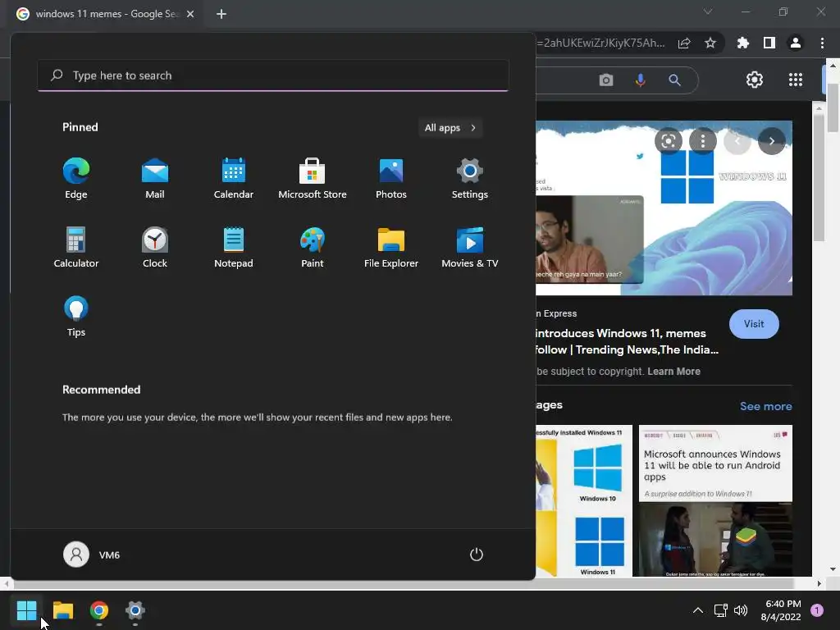
Task: Start voice search with microphone
Action: pyautogui.click(x=640, y=80)
